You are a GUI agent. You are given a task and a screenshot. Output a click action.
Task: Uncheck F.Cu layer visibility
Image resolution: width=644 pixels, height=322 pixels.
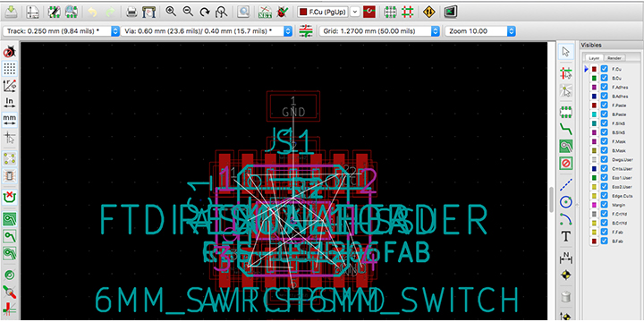pyautogui.click(x=604, y=70)
